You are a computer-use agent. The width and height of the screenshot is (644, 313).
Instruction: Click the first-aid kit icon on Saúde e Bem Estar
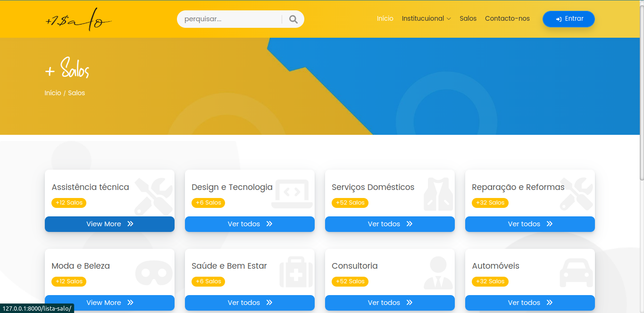tap(296, 272)
